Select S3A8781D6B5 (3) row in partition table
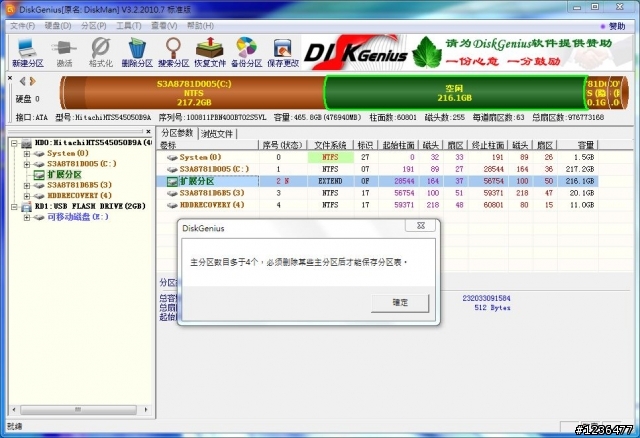Screen dimensions: 640x438 [x=377, y=193]
